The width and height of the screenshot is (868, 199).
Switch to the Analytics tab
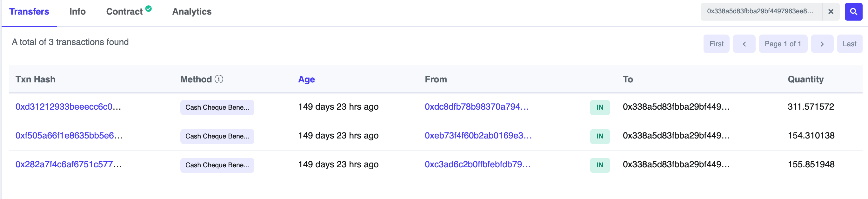tap(192, 11)
